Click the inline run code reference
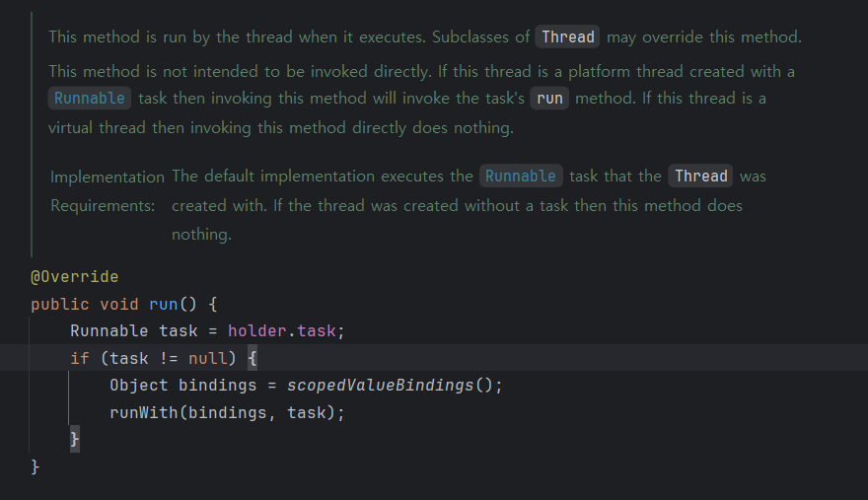The height and width of the screenshot is (500, 868). click(549, 99)
